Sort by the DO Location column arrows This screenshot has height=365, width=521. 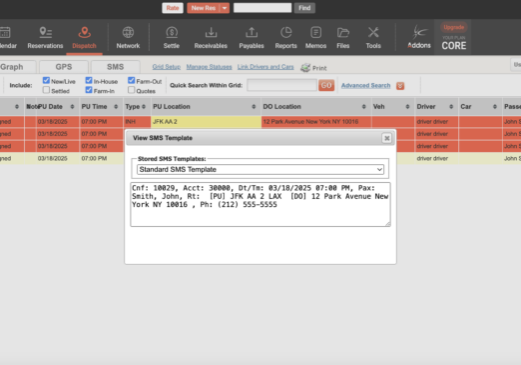click(364, 107)
